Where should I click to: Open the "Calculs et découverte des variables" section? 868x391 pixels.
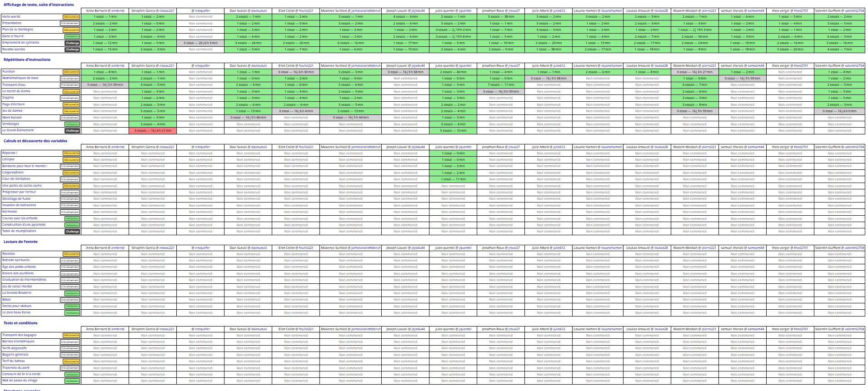pyautogui.click(x=35, y=141)
